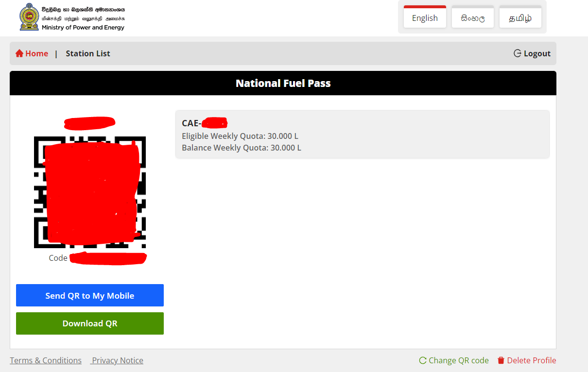588x372 pixels.
Task: Click the green Download QR button
Action: 90,323
